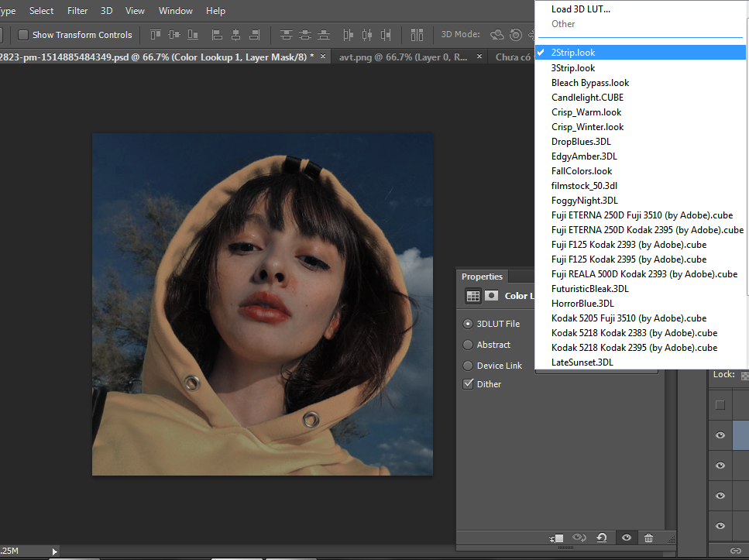Click the link layers chain icon
The width and height of the screenshot is (749, 560).
(736, 551)
